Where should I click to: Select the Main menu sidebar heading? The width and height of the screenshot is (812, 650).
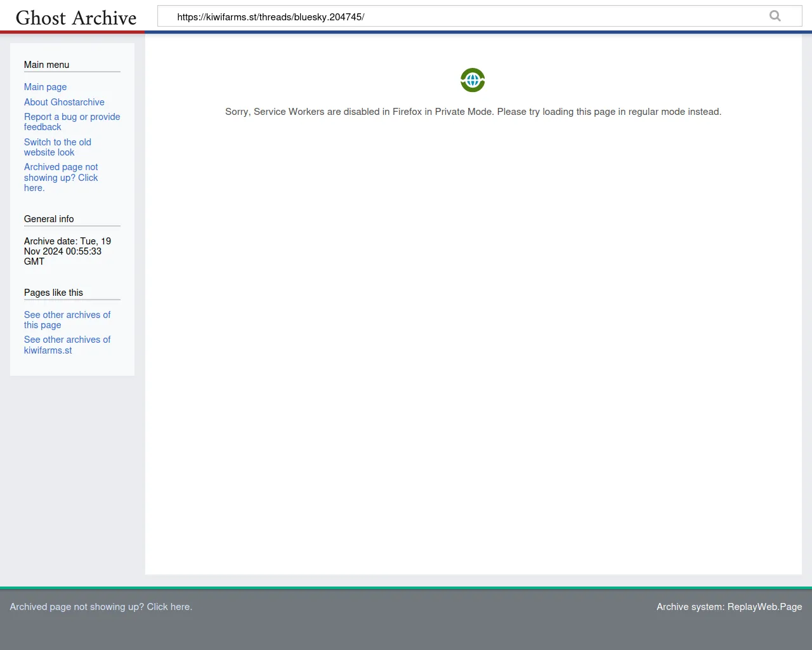pos(46,65)
